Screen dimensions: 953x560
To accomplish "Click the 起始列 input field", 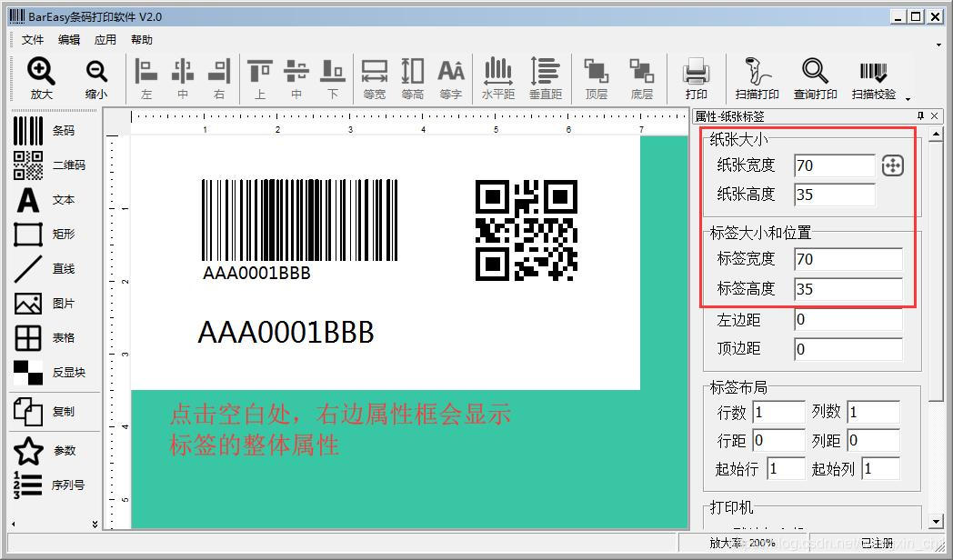I will pyautogui.click(x=881, y=469).
